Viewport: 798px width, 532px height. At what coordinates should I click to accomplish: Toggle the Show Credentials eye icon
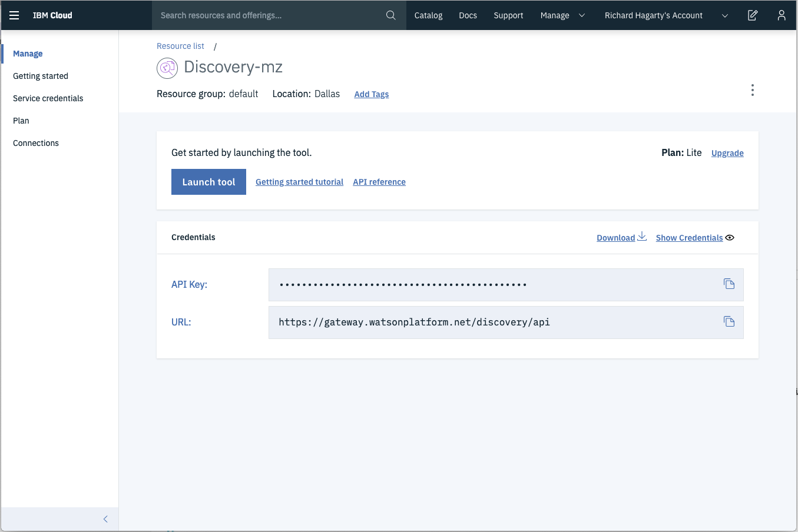pyautogui.click(x=730, y=238)
